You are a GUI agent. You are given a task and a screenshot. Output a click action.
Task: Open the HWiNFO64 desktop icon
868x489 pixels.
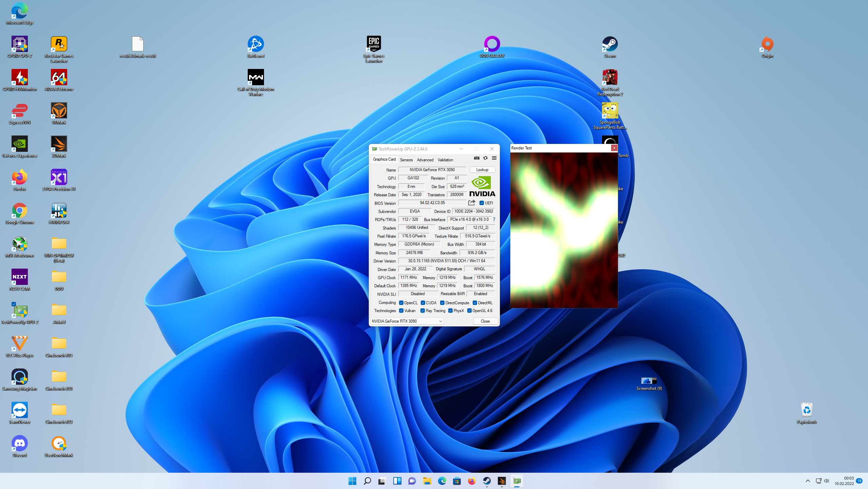pyautogui.click(x=59, y=211)
